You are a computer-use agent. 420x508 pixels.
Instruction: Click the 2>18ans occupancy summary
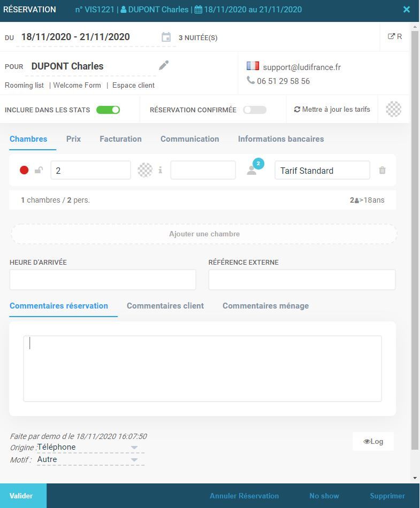point(367,200)
